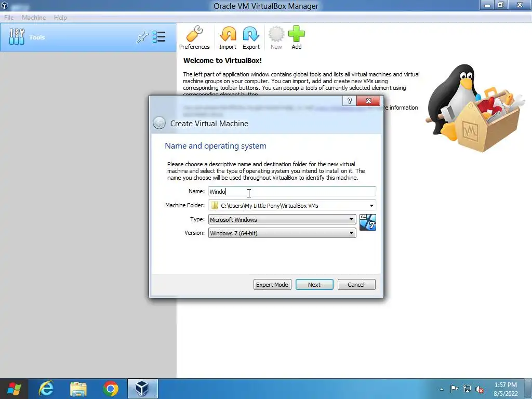The image size is (532, 399).
Task: Open Action Center flag icon in tray
Action: click(454, 389)
